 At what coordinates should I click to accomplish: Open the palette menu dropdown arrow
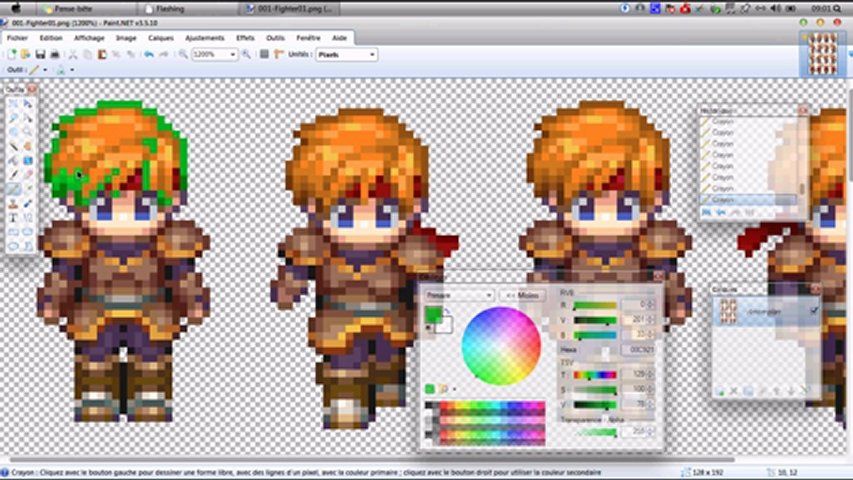(455, 389)
